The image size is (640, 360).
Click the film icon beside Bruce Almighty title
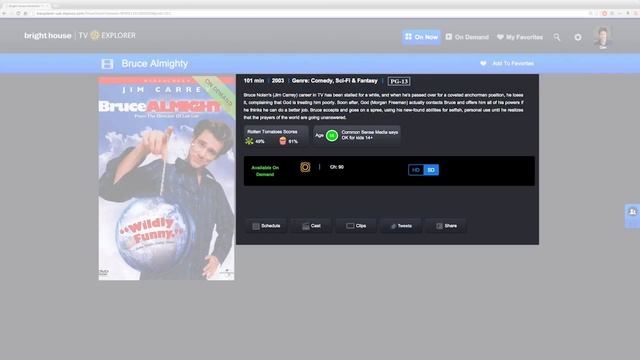pyautogui.click(x=107, y=64)
